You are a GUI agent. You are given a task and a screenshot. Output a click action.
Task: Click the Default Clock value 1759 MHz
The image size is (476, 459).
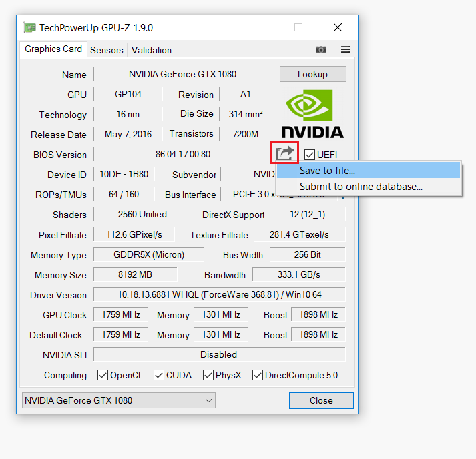pyautogui.click(x=121, y=334)
